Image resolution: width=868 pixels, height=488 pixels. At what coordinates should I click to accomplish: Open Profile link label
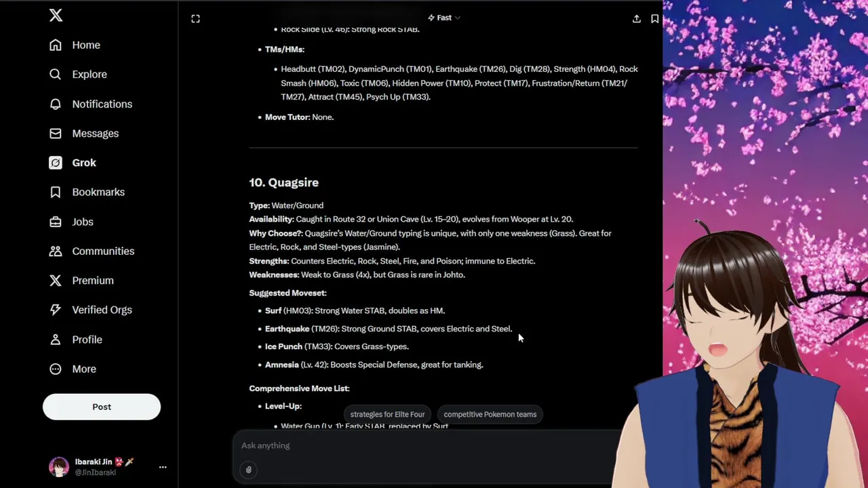(x=87, y=340)
